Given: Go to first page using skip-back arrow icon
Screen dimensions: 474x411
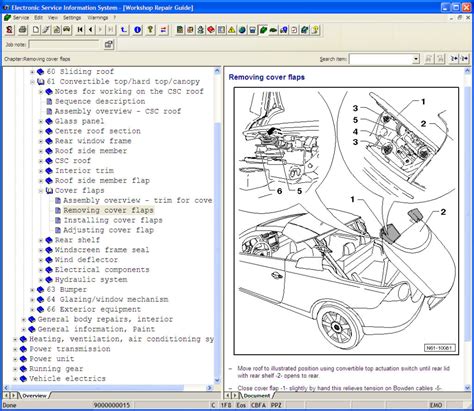Looking at the screenshot, I should pos(80,30).
